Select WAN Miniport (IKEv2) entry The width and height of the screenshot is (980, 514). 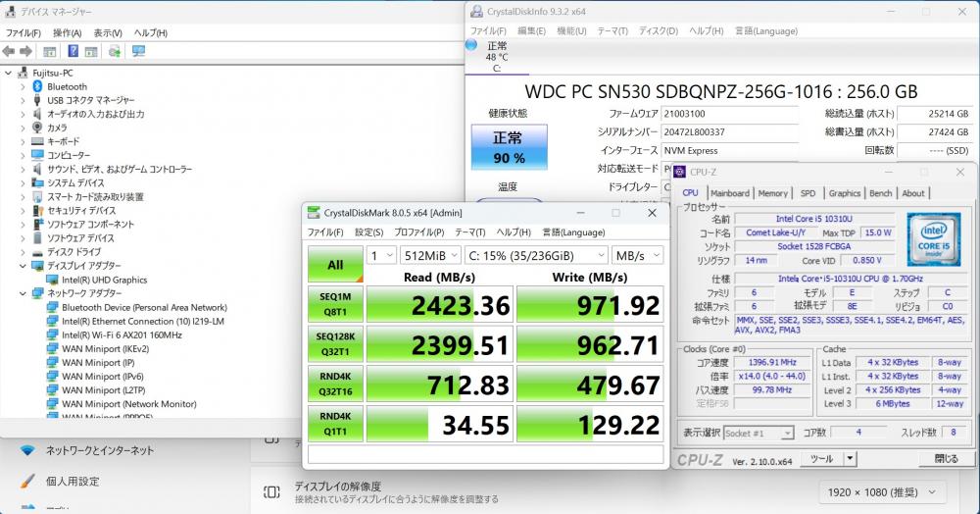pyautogui.click(x=105, y=348)
